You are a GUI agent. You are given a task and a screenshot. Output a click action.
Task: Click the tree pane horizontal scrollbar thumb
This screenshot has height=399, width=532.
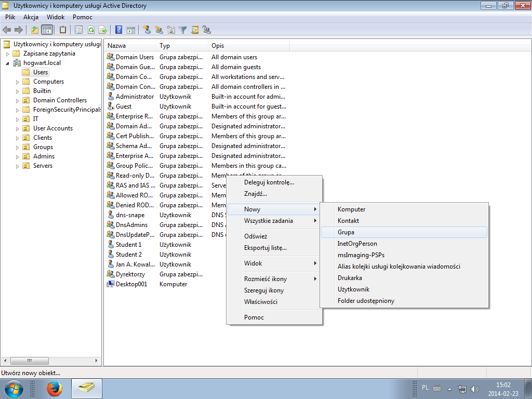point(30,361)
